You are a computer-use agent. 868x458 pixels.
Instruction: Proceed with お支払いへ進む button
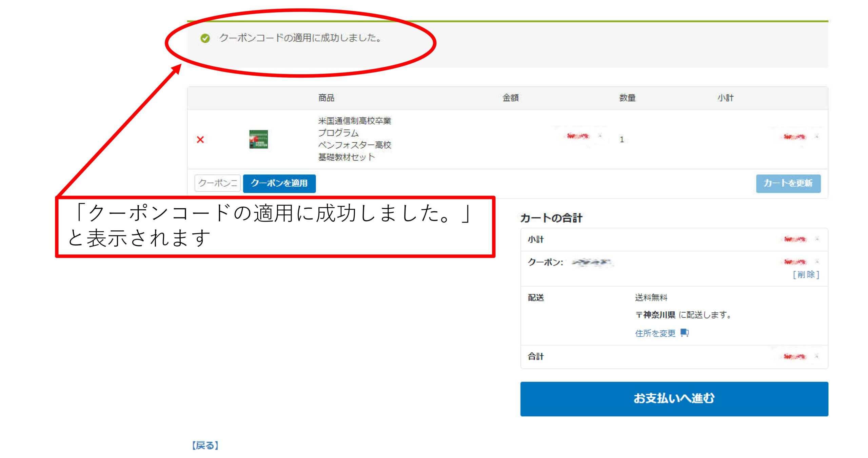(x=674, y=399)
